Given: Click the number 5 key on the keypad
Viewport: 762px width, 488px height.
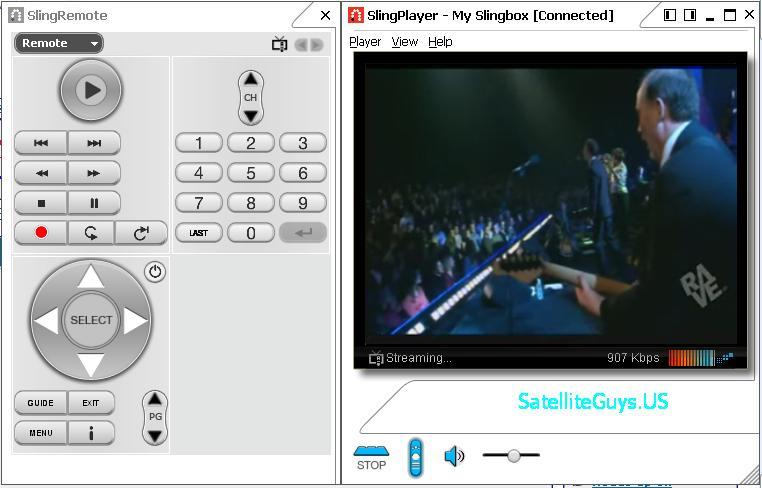Looking at the screenshot, I should [251, 173].
